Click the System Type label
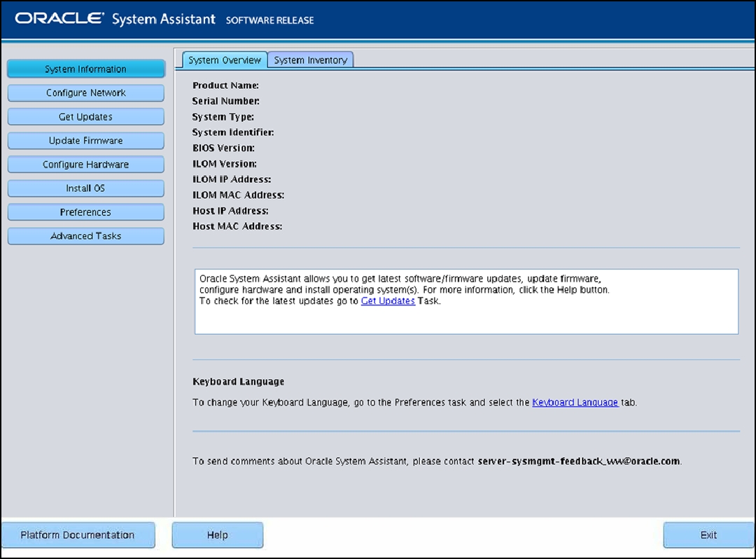 click(223, 117)
